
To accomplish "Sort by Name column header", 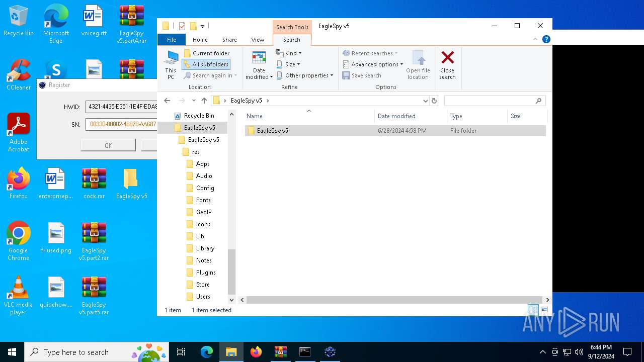I will 309,116.
